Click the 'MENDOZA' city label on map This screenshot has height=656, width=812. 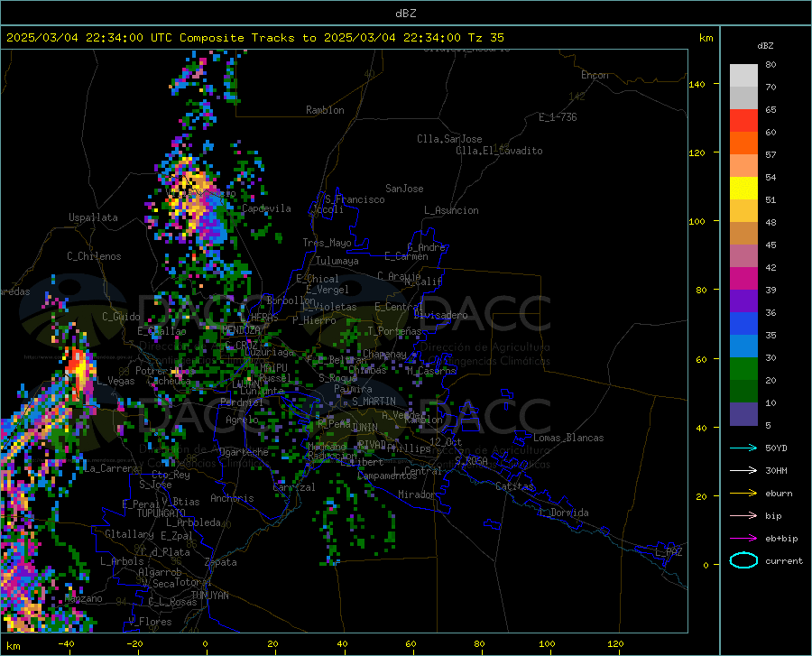coord(241,330)
